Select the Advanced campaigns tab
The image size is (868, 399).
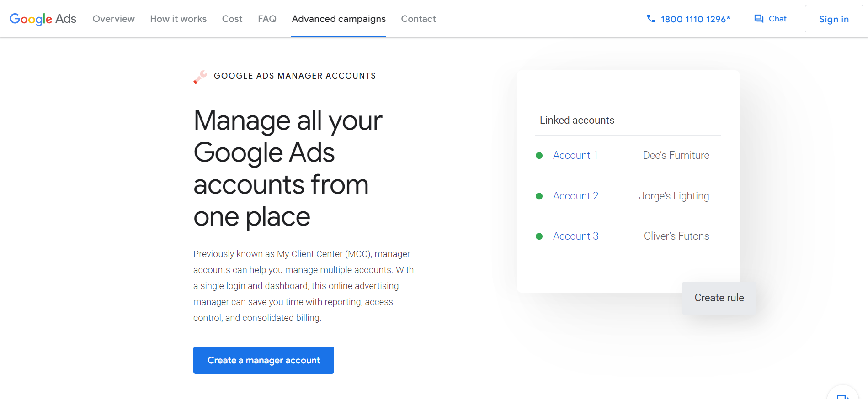click(x=339, y=19)
